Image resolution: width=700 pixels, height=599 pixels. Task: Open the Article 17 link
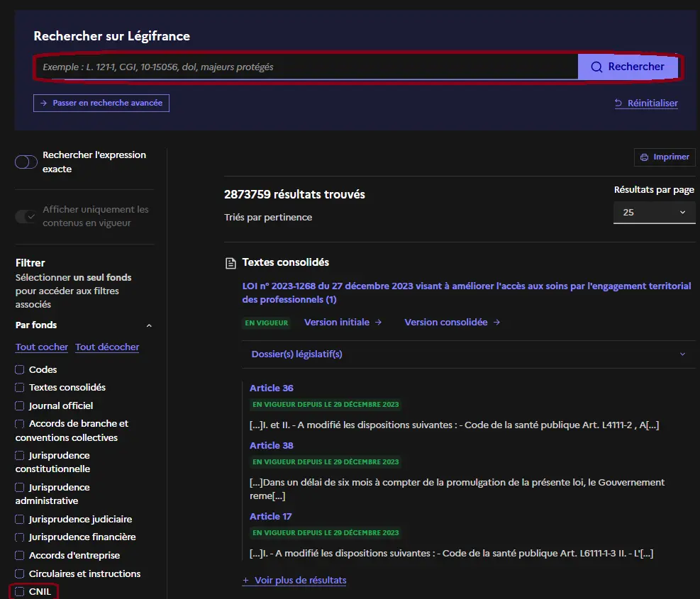(270, 517)
